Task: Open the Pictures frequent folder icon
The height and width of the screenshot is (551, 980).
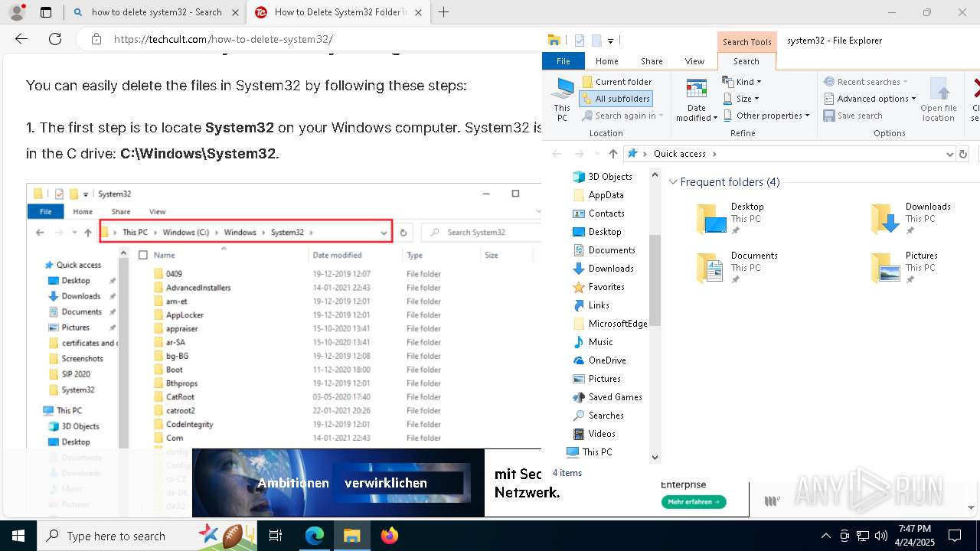Action: pos(886,268)
